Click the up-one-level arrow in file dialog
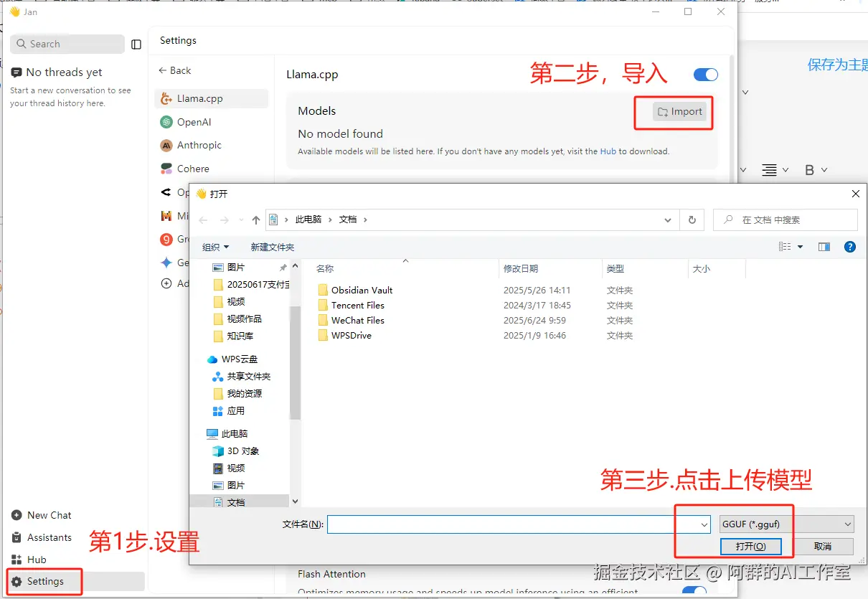Screen dimensions: 868x599 [256, 220]
